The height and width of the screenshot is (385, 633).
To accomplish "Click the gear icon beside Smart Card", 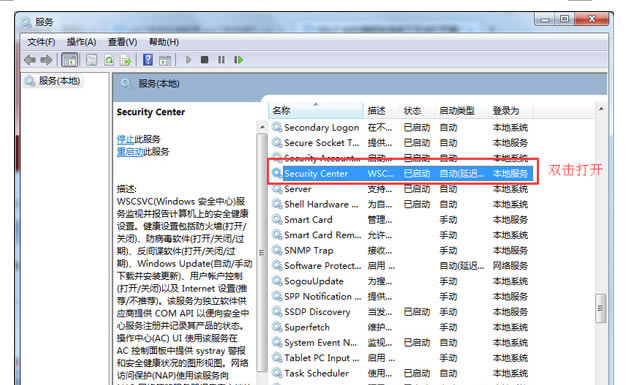I will 277,220.
